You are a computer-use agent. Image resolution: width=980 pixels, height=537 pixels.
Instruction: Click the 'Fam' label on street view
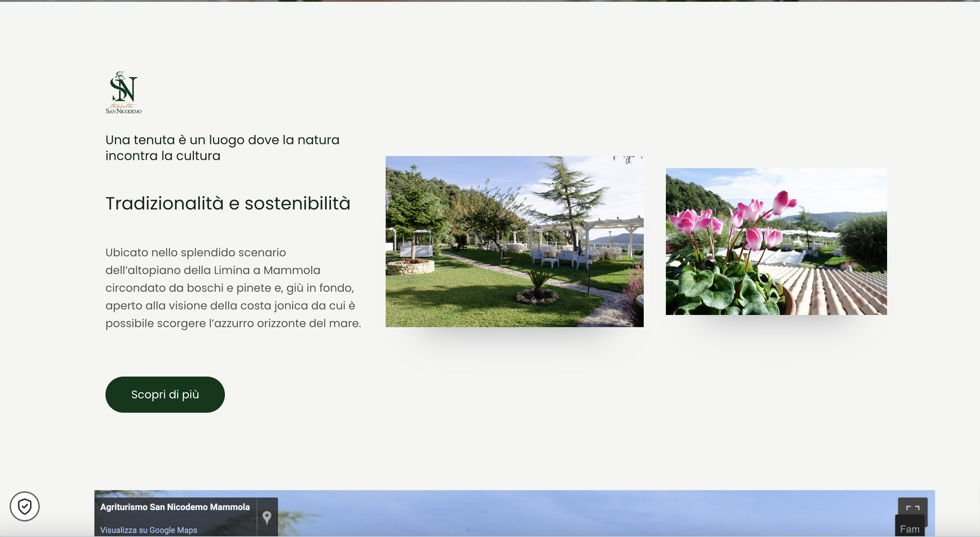910,529
